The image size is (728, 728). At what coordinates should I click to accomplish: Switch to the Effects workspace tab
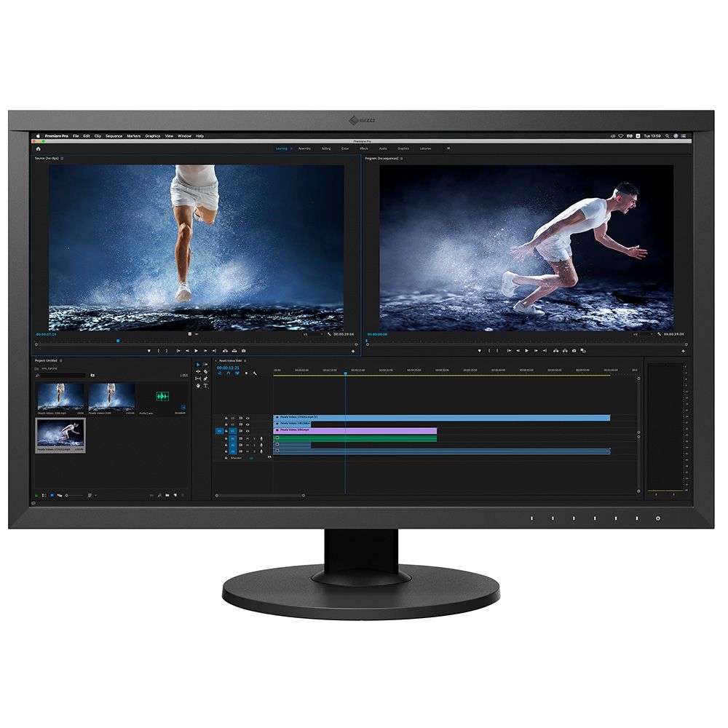coord(364,149)
